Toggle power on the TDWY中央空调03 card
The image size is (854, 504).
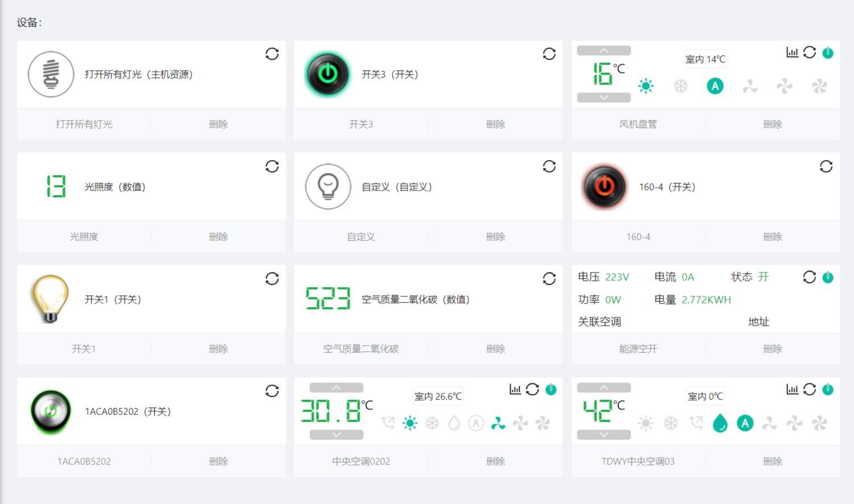click(828, 389)
